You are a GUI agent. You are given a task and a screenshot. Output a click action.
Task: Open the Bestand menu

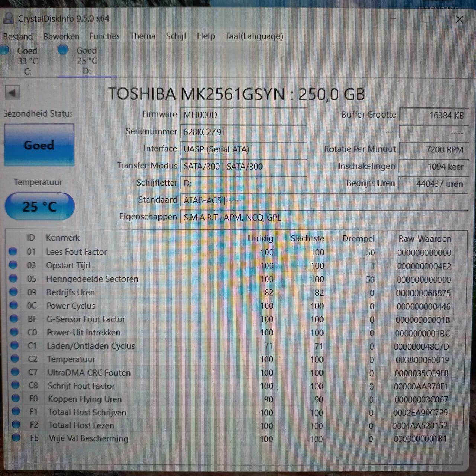pos(18,36)
